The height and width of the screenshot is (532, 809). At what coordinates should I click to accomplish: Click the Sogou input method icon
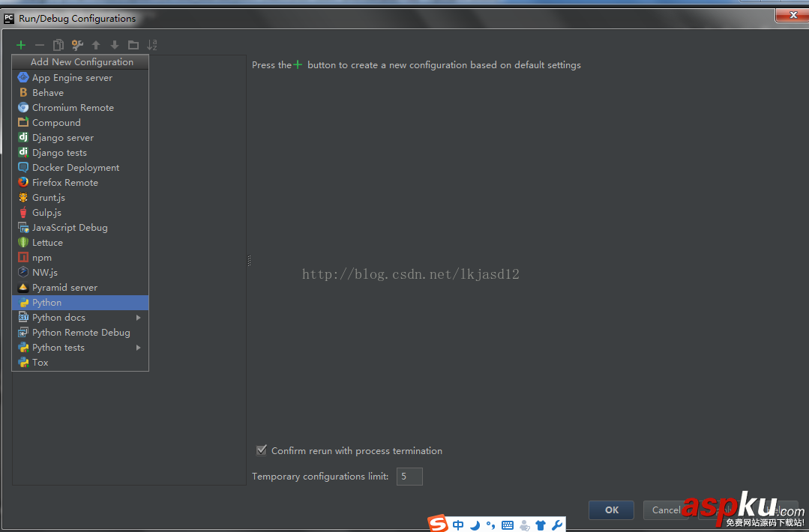click(438, 524)
